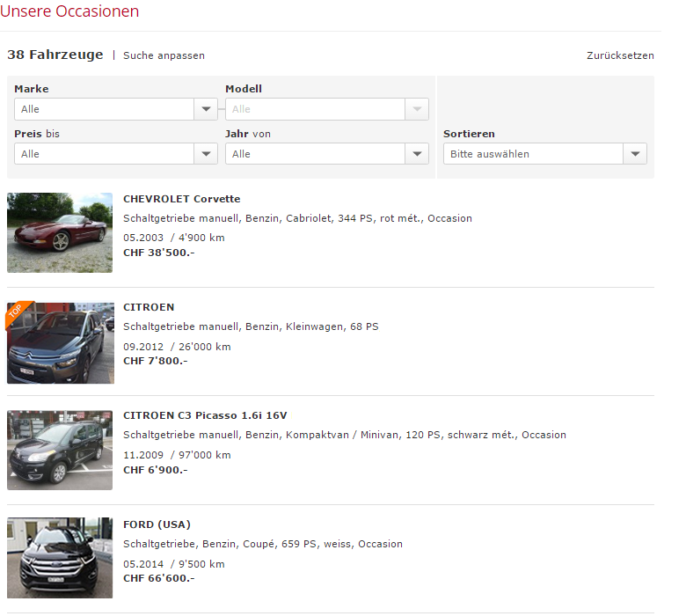Viewport: 686px width, 616px height.
Task: Open the Citroen Kleinwagen car photo
Action: point(60,343)
